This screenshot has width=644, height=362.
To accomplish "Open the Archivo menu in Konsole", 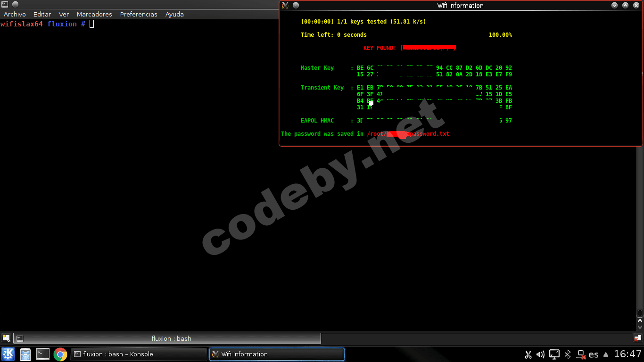I will pyautogui.click(x=15, y=14).
